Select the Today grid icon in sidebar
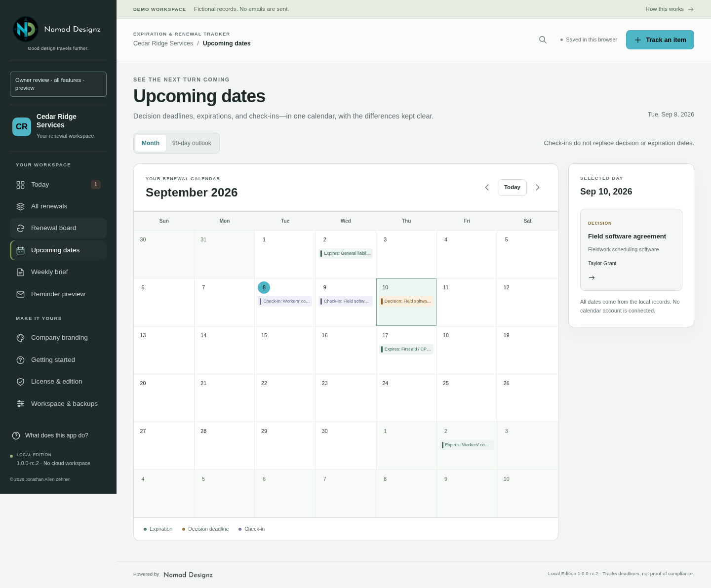Image resolution: width=711 pixels, height=588 pixels. (x=20, y=185)
